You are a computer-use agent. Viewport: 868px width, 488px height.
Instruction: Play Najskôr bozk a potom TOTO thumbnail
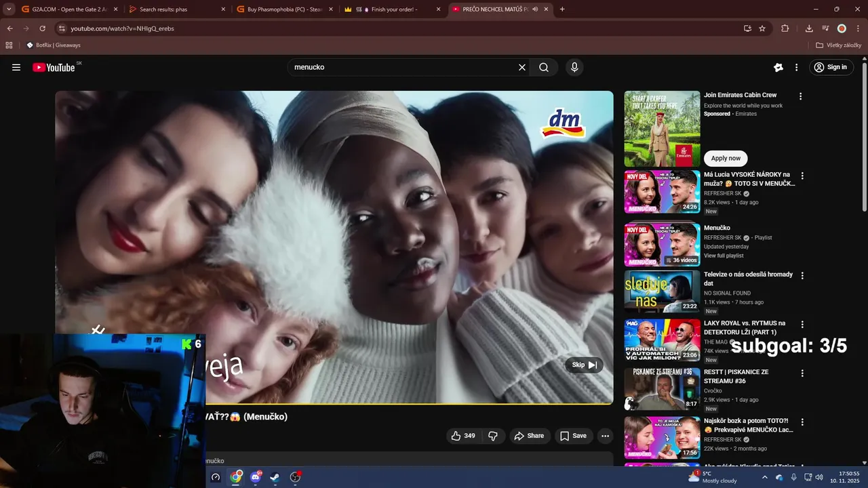662,438
